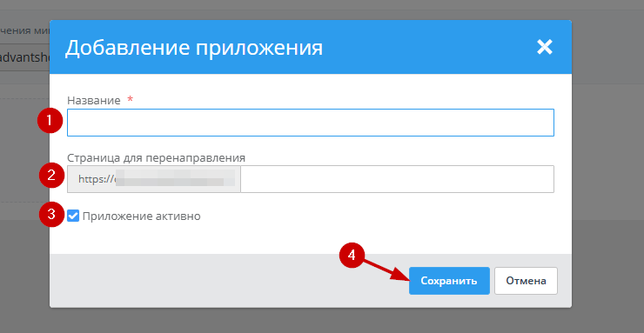The image size is (644, 333).
Task: Click the Добавление приложения dialog title
Action: (x=194, y=48)
